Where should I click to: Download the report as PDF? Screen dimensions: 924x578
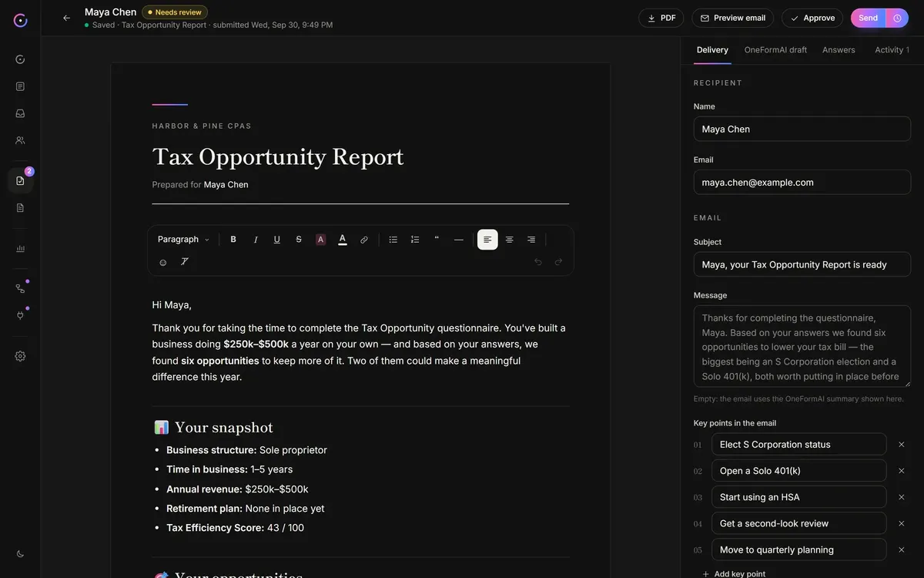661,18
